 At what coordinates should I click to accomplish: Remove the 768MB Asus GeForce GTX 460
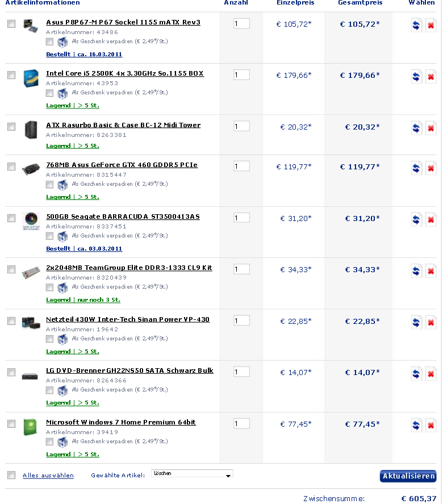tap(431, 168)
